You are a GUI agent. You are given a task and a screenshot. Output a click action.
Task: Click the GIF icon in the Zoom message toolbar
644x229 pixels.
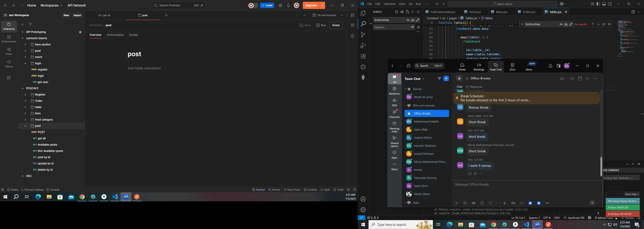click(474, 203)
